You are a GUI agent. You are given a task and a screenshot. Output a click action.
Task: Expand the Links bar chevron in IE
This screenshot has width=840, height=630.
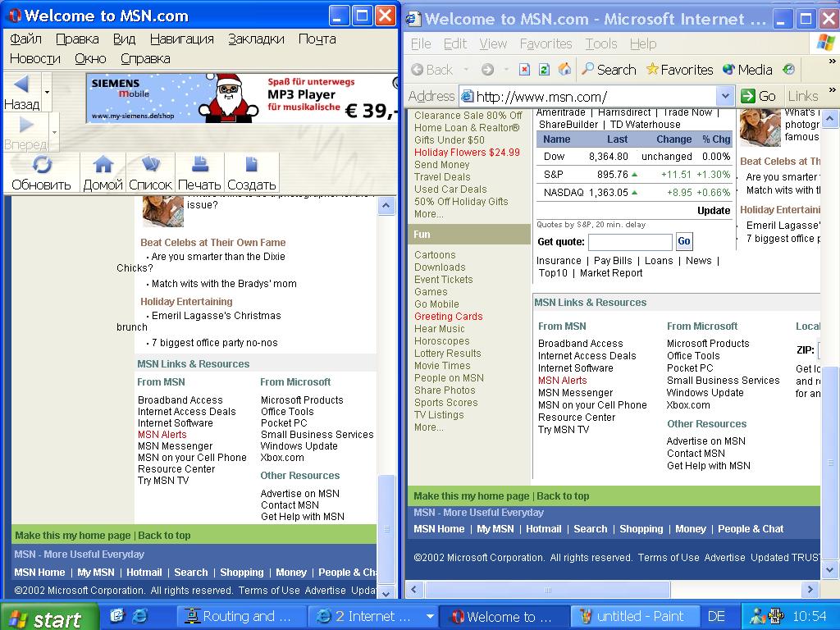(832, 89)
